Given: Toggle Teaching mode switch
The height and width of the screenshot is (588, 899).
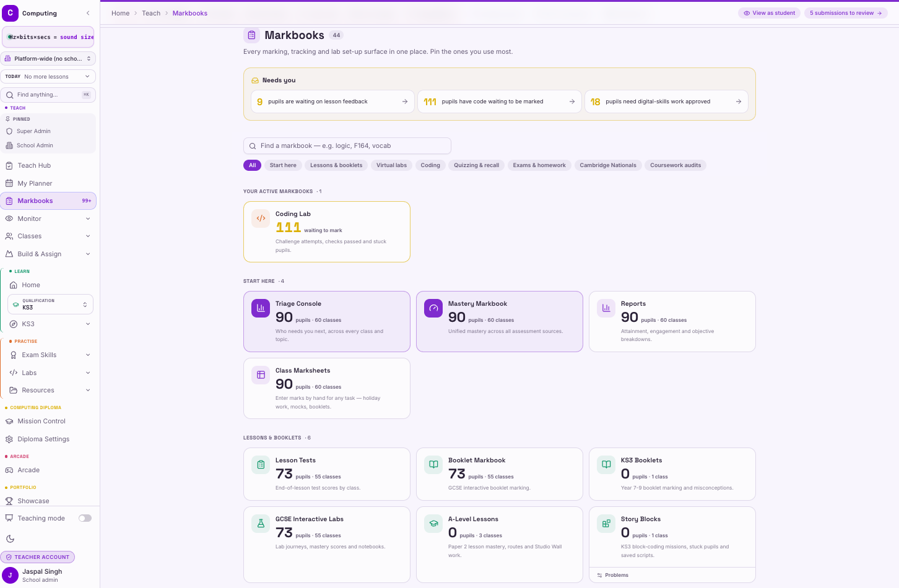Looking at the screenshot, I should (85, 518).
